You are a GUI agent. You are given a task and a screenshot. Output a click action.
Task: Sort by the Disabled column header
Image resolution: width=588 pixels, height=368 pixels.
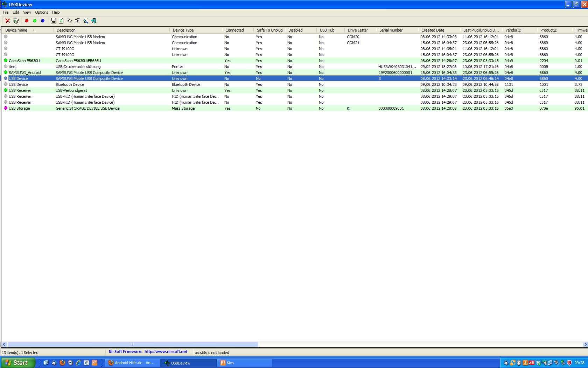click(301, 30)
